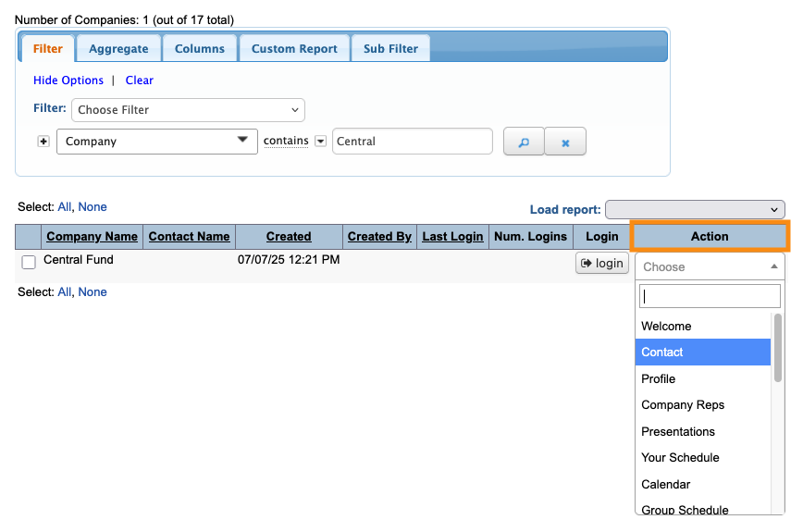Click the X clear filter icon button
The width and height of the screenshot is (803, 532).
pos(565,142)
